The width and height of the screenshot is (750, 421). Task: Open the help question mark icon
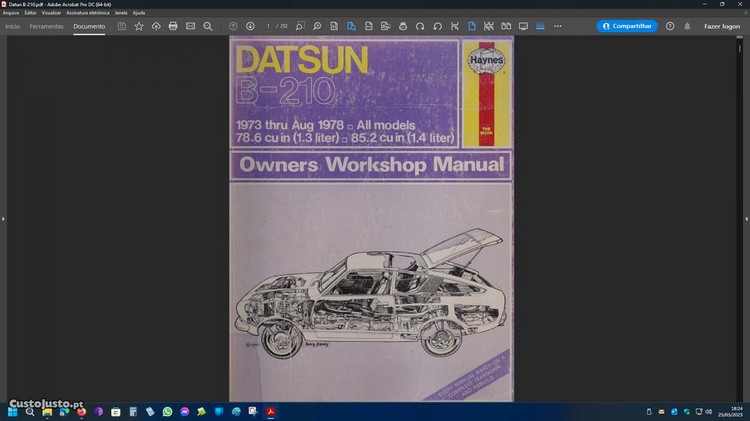point(670,26)
